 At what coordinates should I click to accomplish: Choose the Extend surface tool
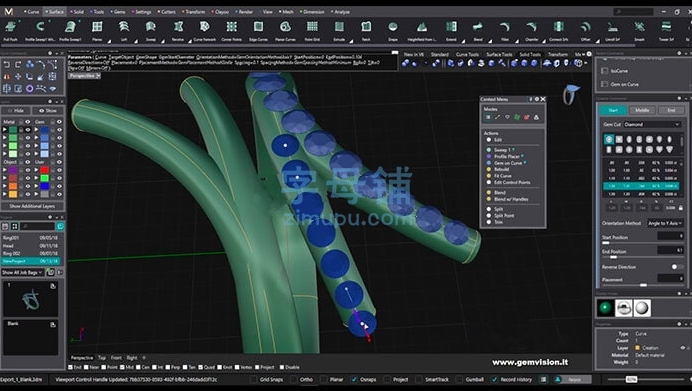[451, 31]
